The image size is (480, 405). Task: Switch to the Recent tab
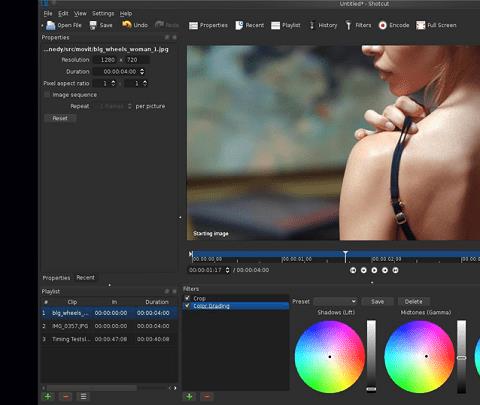(x=85, y=277)
